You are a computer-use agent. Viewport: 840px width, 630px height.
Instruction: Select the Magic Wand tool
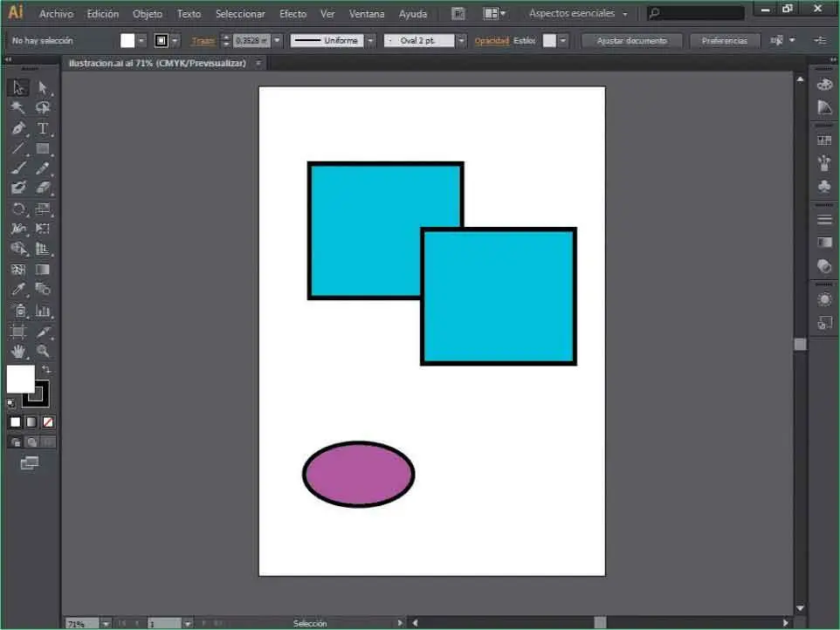tap(18, 108)
